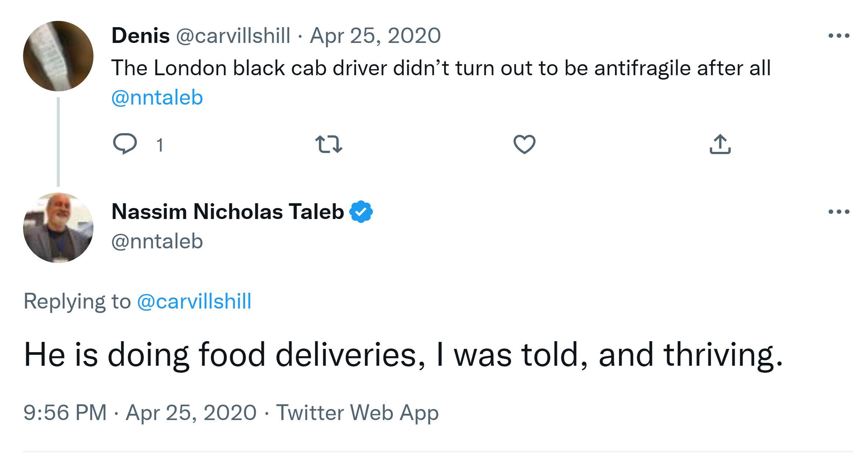The width and height of the screenshot is (868, 467).
Task: Open the gray @carvillshill handle next to Denis
Action: tap(233, 36)
